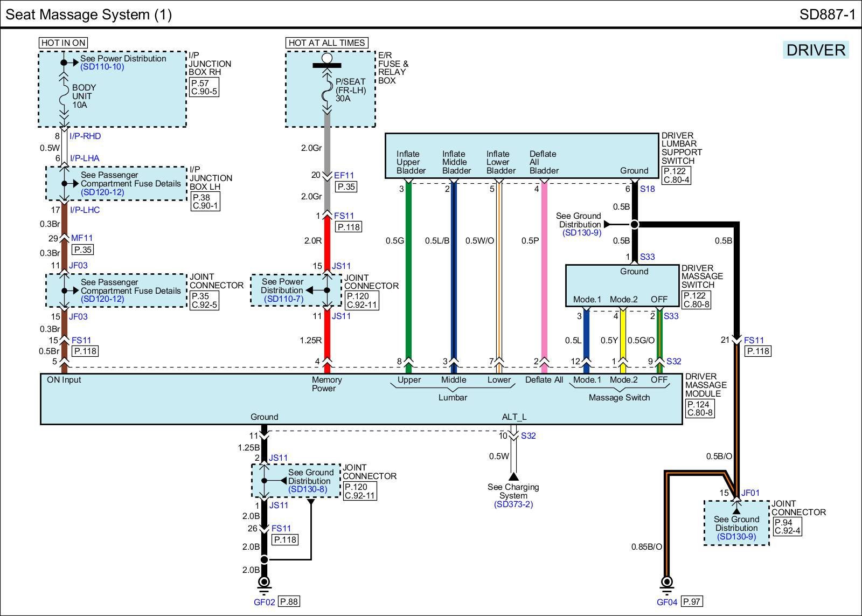Open the SD130-8 ground distribution link
Image resolution: width=862 pixels, height=616 pixels.
(x=308, y=489)
